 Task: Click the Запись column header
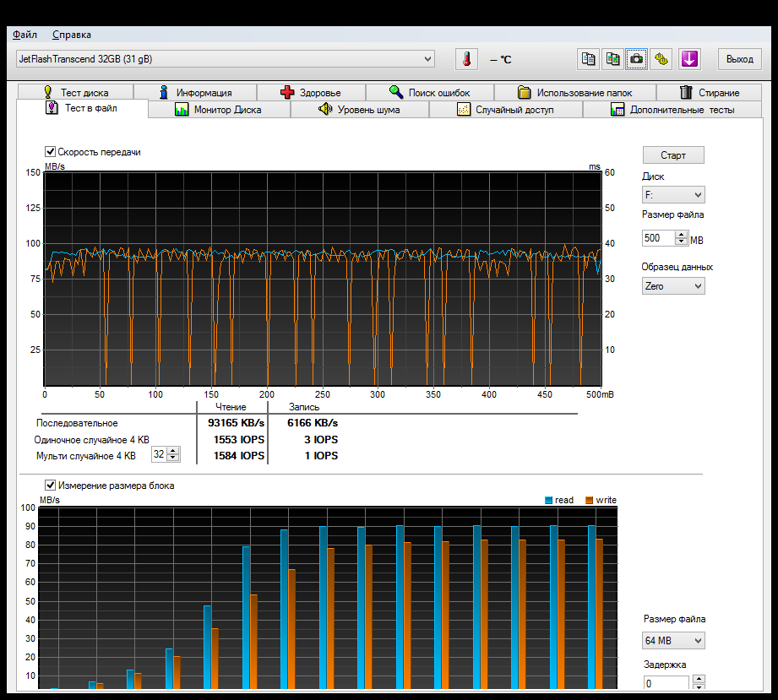pos(304,407)
